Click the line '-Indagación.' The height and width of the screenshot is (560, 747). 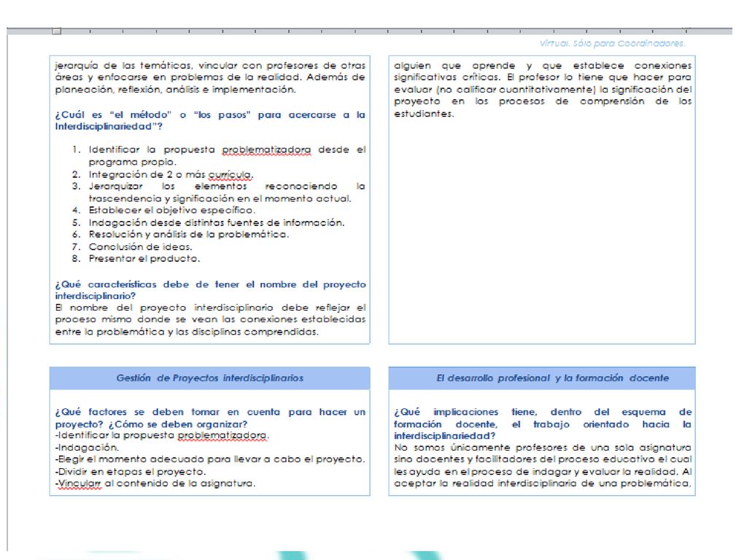87,448
